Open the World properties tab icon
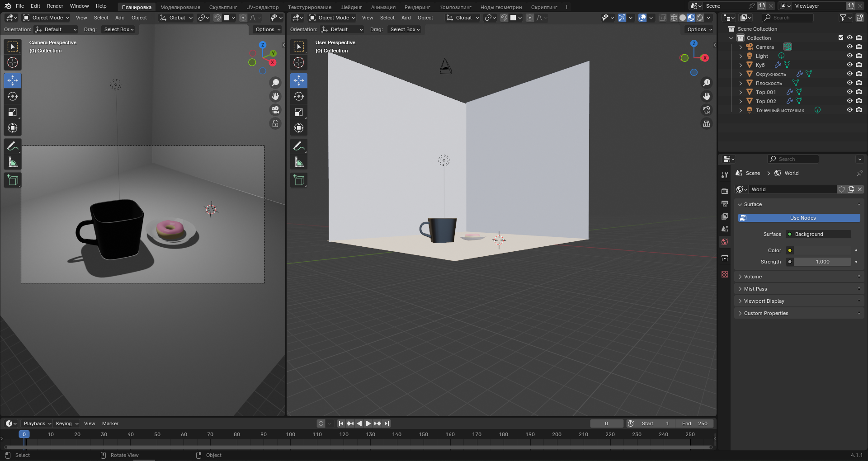Image resolution: width=868 pixels, height=461 pixels. click(725, 242)
